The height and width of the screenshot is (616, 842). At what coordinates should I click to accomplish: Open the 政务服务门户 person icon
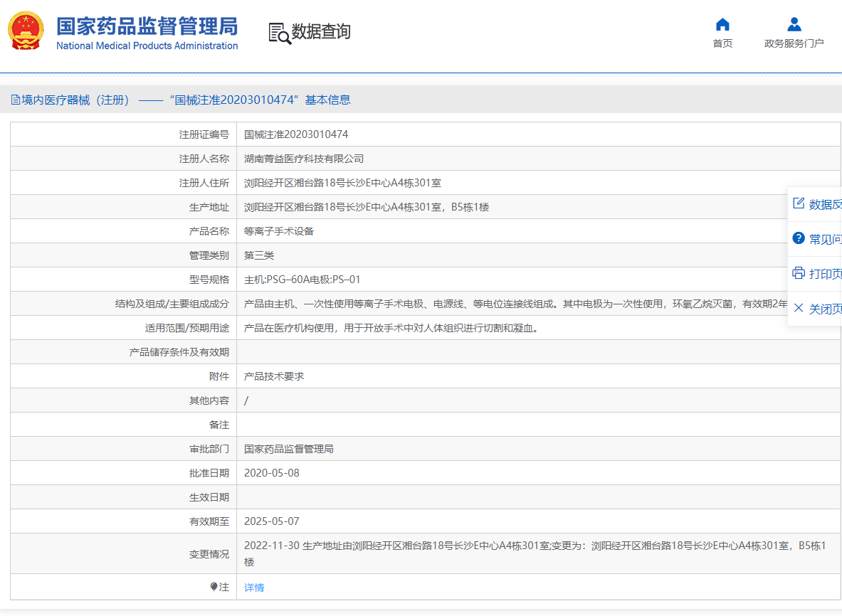coord(794,25)
